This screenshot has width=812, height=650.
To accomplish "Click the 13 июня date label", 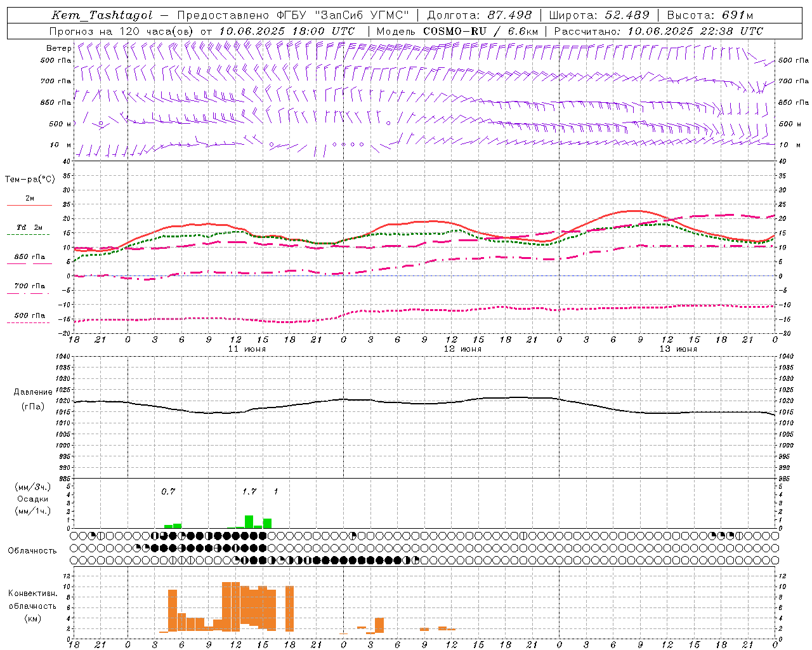I will click(678, 348).
